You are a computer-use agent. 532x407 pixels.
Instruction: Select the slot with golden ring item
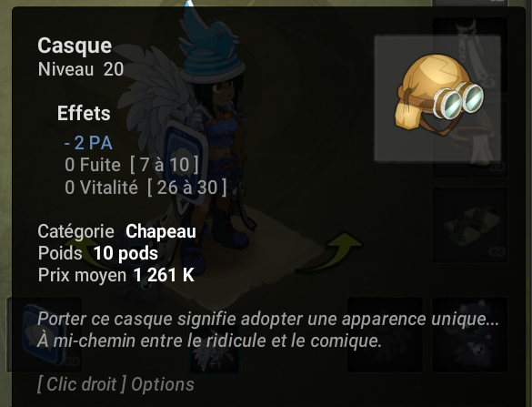tap(470, 139)
